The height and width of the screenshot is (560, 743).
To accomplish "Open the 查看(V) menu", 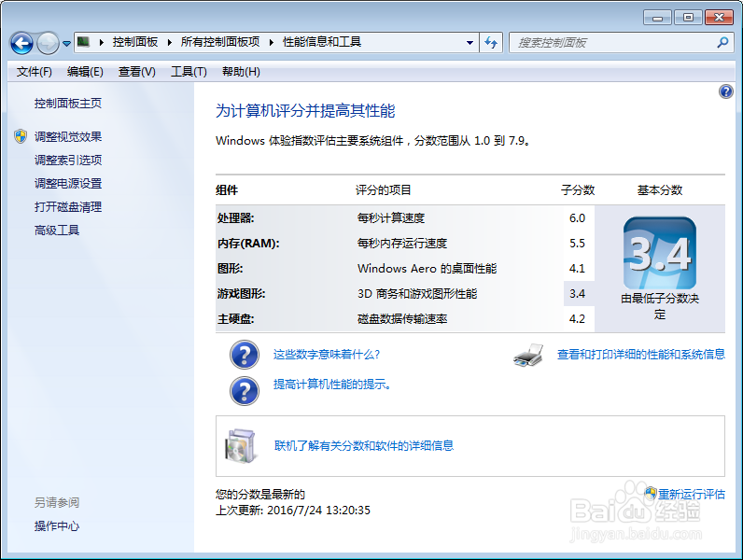I will (x=137, y=72).
